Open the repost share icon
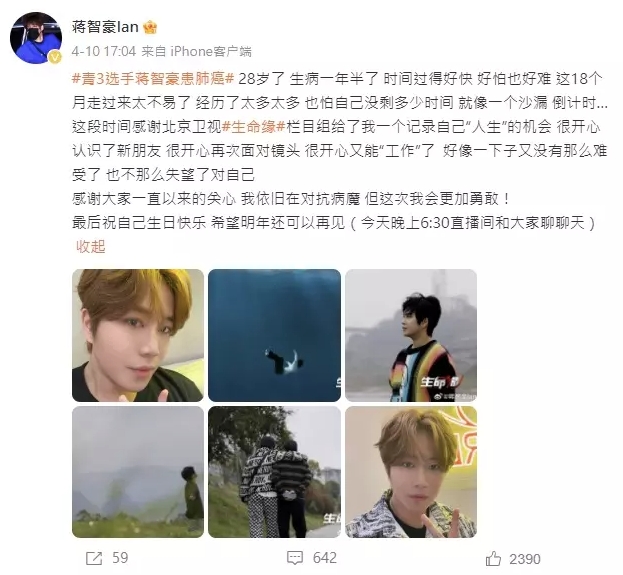623x575 pixels. [x=94, y=558]
